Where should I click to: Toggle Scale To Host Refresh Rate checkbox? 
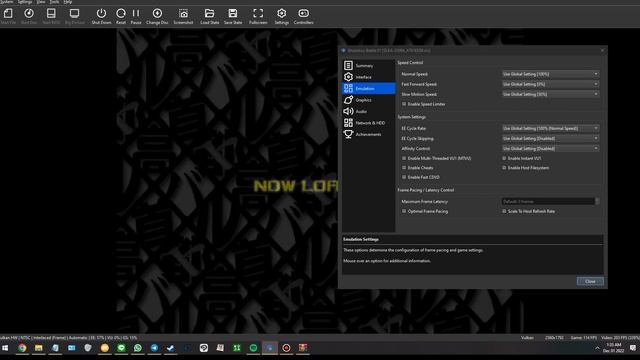click(504, 211)
